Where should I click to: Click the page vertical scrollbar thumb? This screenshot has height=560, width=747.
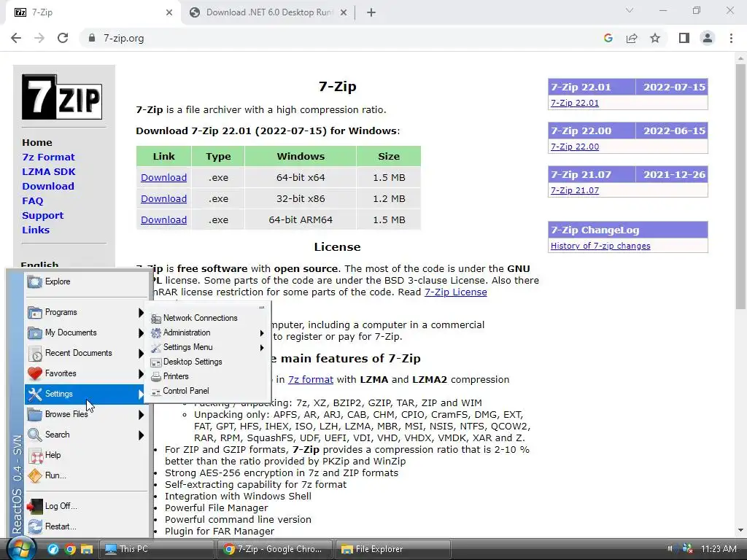pos(740,186)
